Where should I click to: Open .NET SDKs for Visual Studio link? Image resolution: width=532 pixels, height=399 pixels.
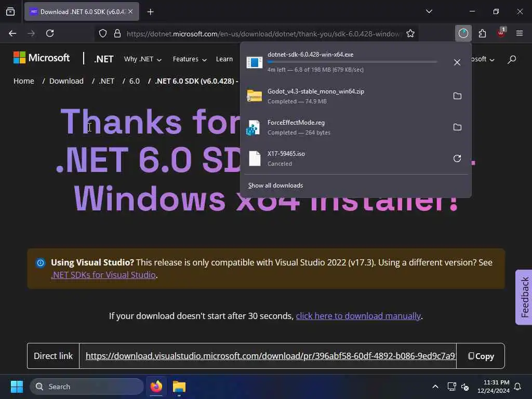point(103,275)
